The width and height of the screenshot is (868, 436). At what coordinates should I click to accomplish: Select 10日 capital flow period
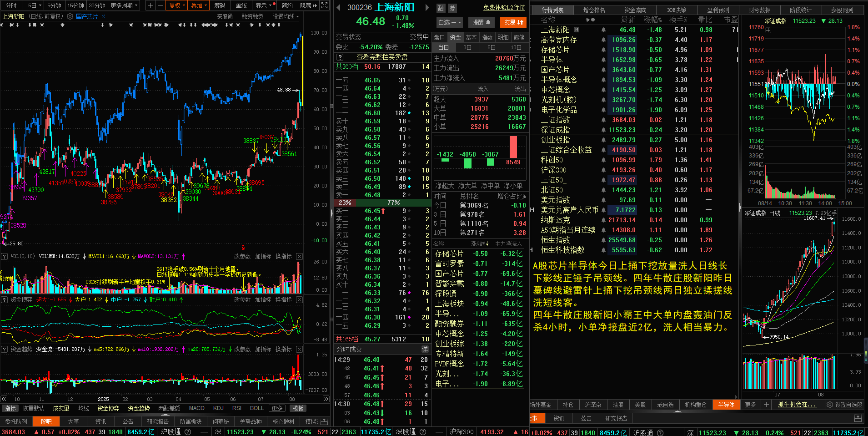tap(516, 48)
